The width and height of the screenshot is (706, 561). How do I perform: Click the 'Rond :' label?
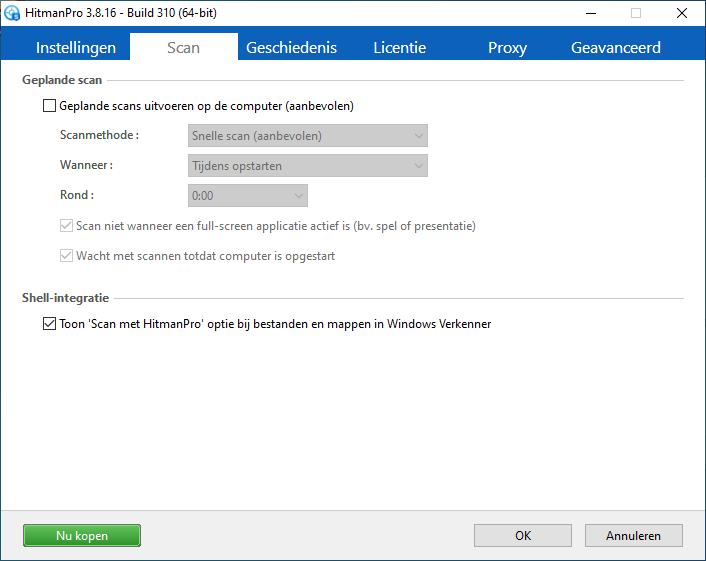[77, 195]
